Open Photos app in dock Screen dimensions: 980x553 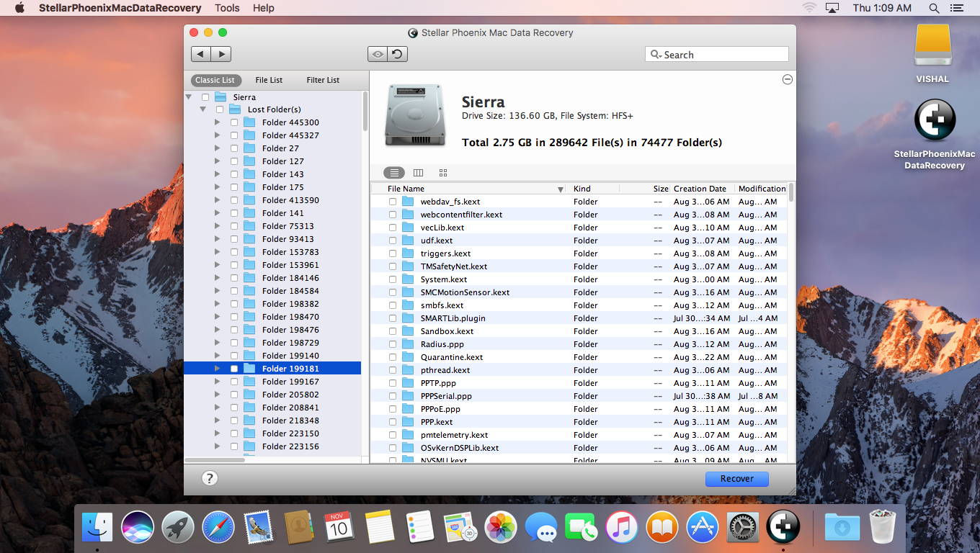pyautogui.click(x=501, y=528)
